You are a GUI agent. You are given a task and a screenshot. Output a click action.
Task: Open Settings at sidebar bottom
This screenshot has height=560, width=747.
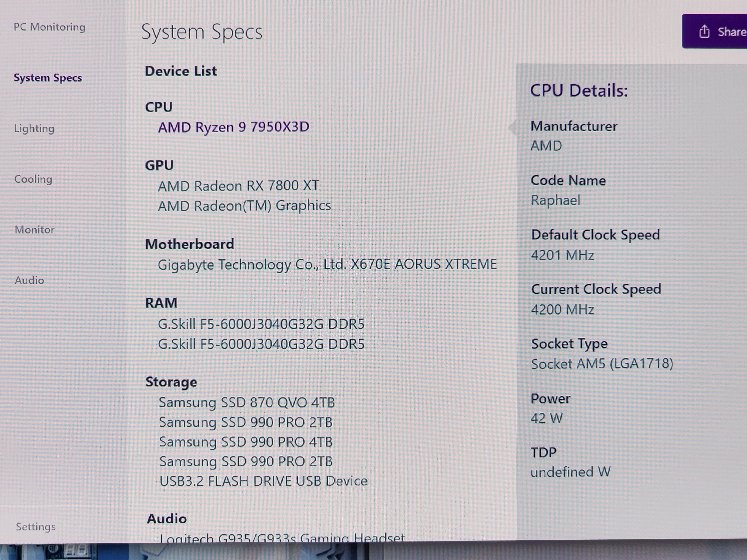pyautogui.click(x=36, y=527)
